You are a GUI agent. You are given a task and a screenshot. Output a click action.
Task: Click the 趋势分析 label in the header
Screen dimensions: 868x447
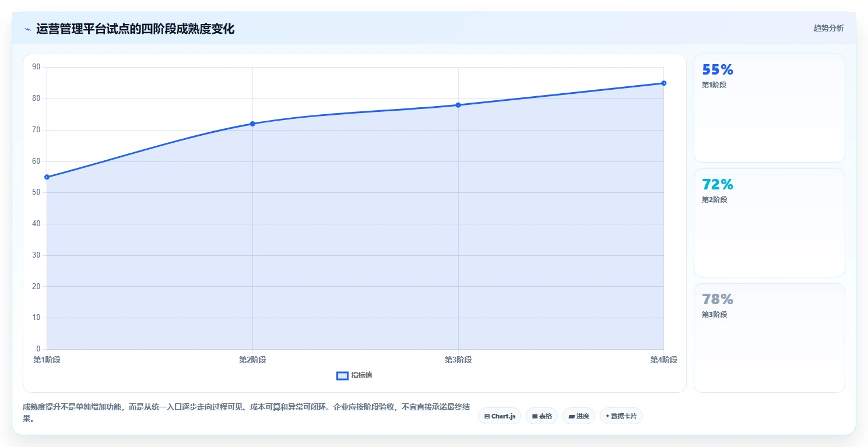pyautogui.click(x=828, y=28)
